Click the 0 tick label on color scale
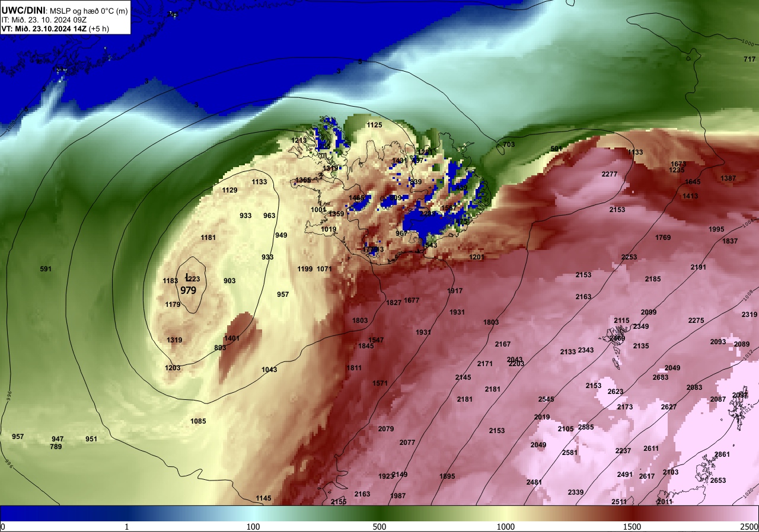Screen dimensions: 759x532 coord(3,527)
